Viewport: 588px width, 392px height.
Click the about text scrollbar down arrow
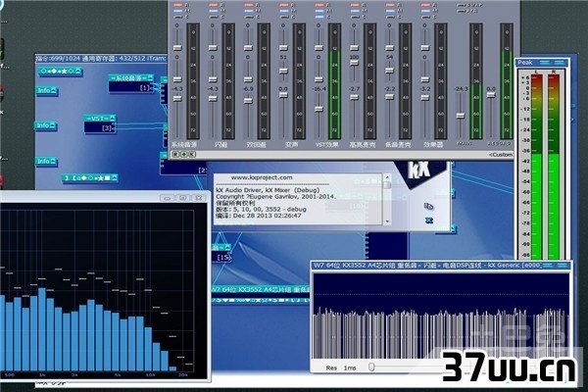[x=387, y=221]
